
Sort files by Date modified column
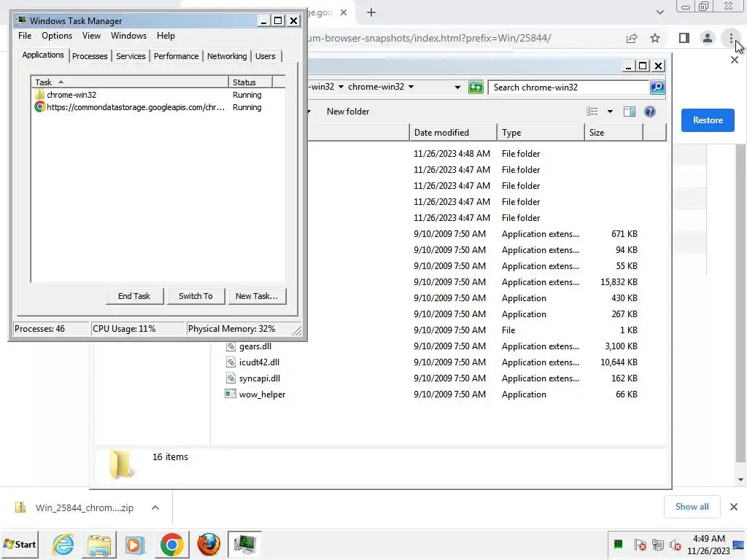453,133
